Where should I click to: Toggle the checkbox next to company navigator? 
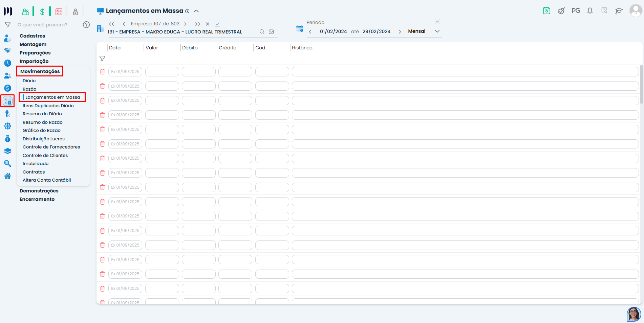[x=217, y=24]
